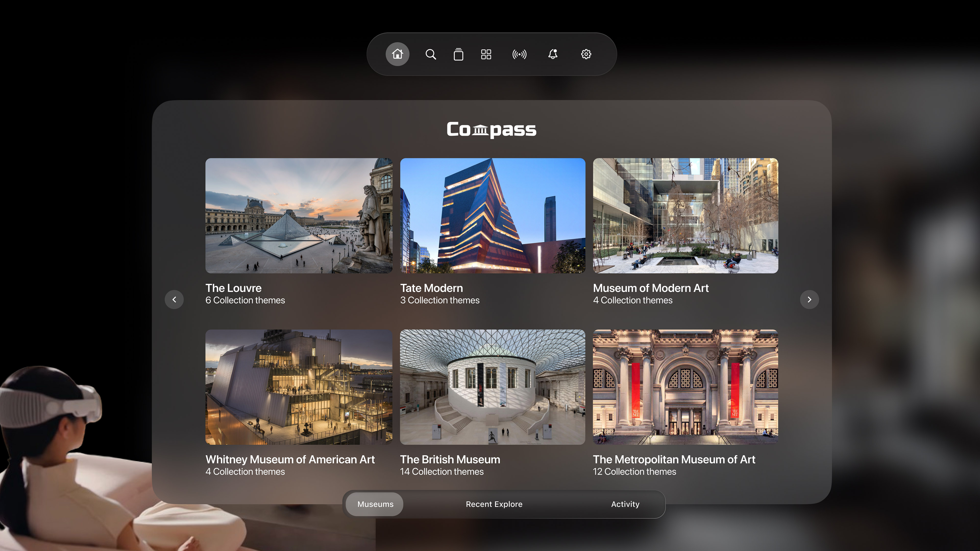
Task: Click '6 Collection themes' under The Louvre
Action: 245,300
